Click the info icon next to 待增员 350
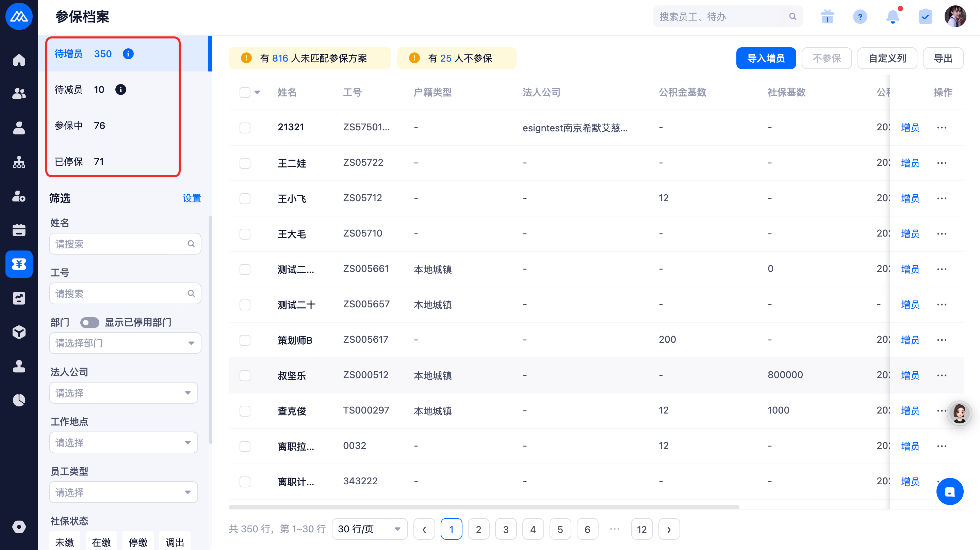 point(128,54)
